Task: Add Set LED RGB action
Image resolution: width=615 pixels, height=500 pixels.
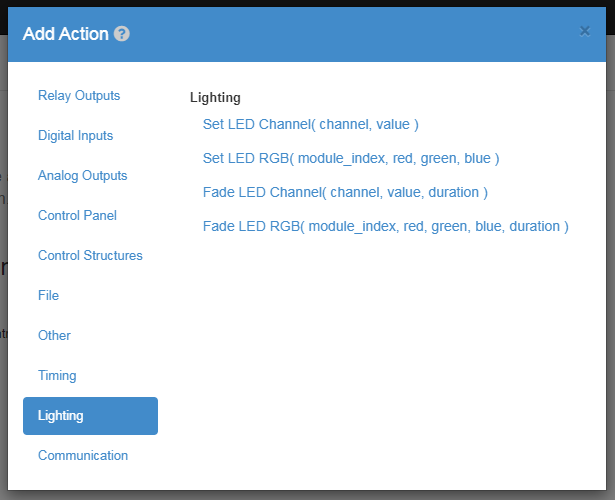Action: (x=351, y=158)
